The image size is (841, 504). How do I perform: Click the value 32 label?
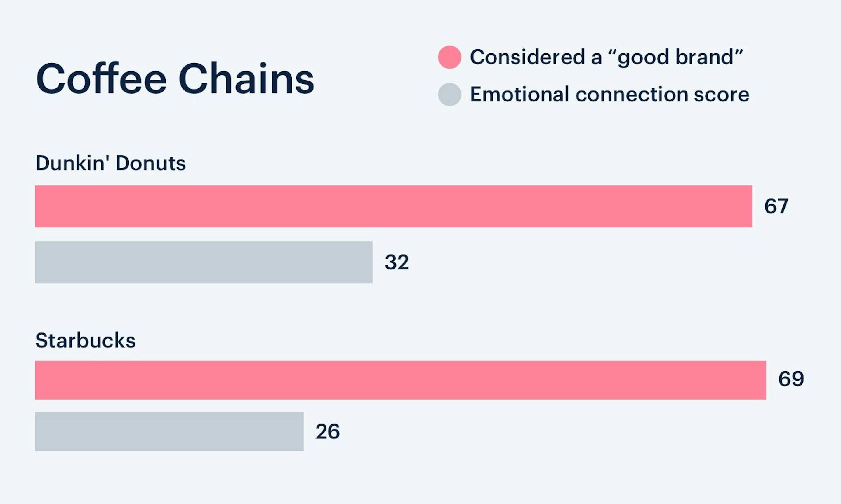click(396, 262)
